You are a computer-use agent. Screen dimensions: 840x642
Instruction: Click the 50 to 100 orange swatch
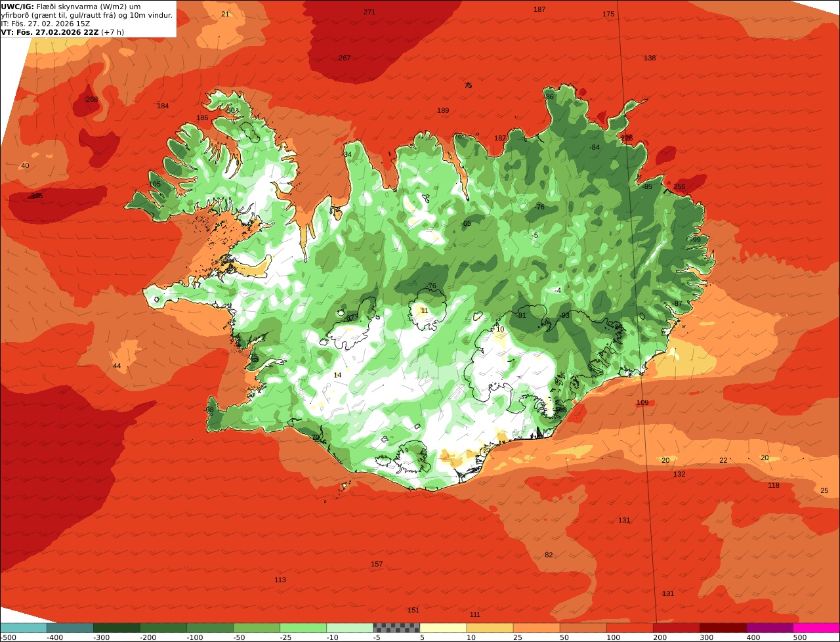click(x=583, y=628)
